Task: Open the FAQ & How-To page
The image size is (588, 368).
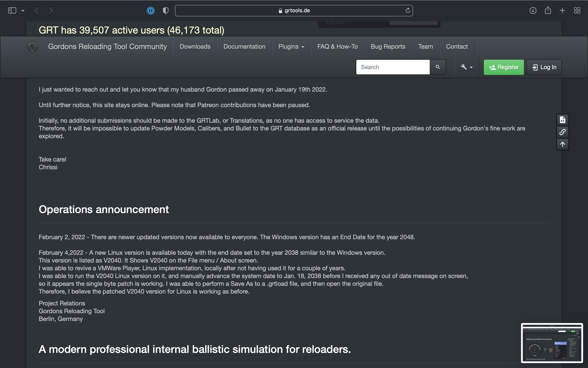Action: [x=337, y=46]
